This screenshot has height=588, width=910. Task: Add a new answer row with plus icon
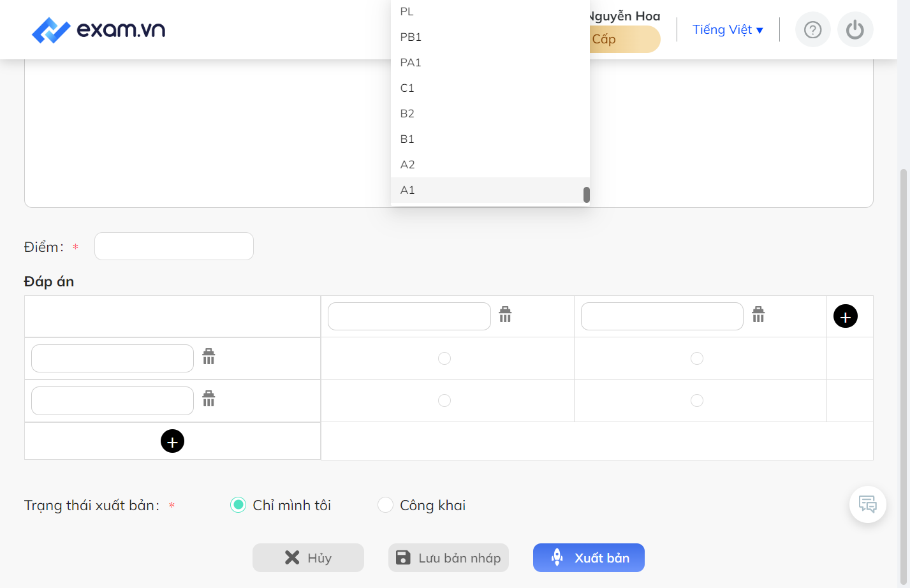(x=172, y=441)
